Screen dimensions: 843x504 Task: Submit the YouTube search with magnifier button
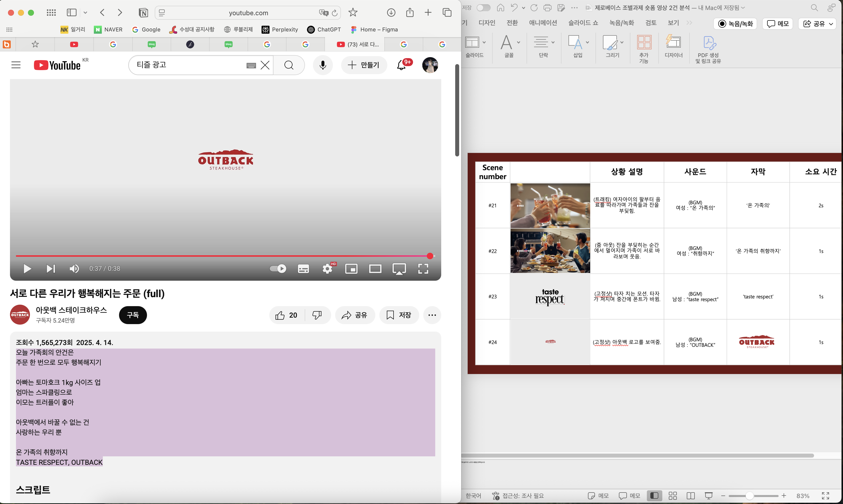289,65
